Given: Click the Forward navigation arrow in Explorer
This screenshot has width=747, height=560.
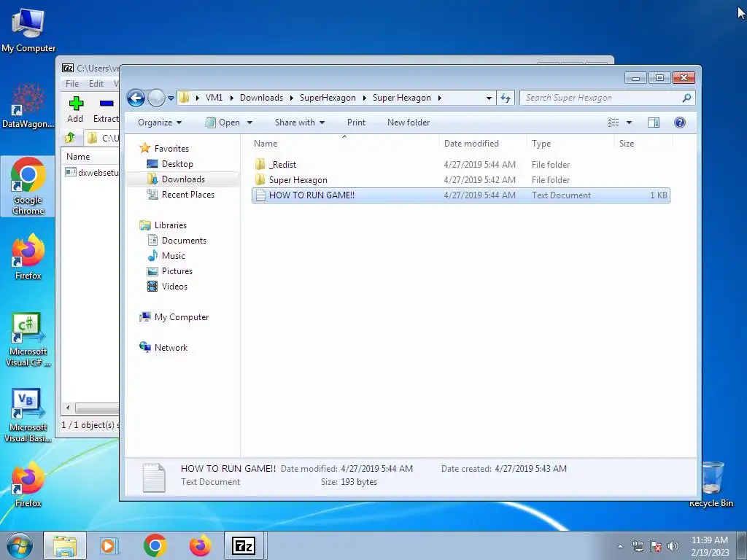Looking at the screenshot, I should 156,98.
